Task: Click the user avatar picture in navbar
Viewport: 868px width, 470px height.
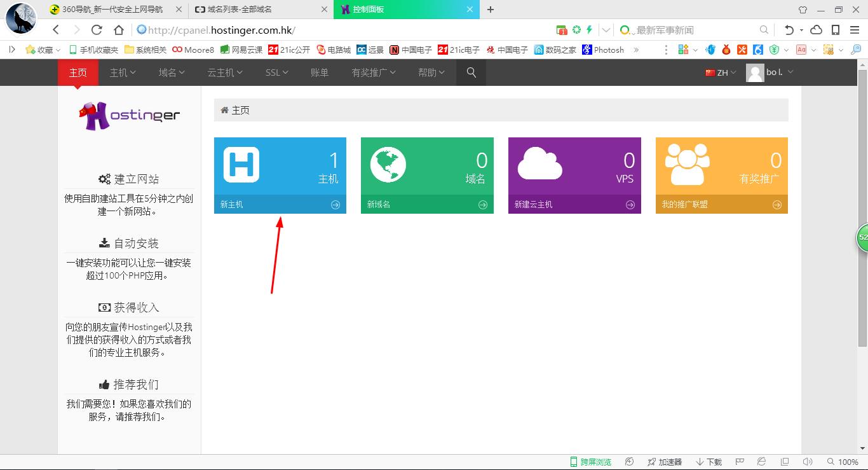Action: pyautogui.click(x=755, y=73)
